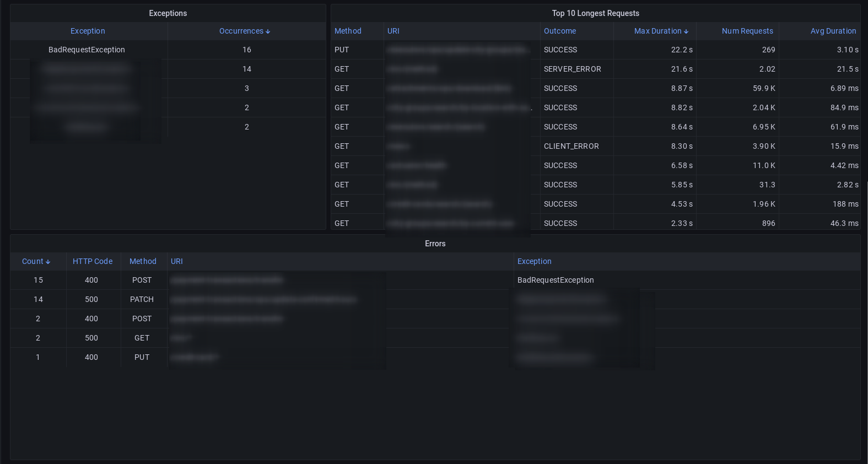The image size is (868, 464).
Task: Click the sort arrow beside Occurrences header
Action: point(268,31)
